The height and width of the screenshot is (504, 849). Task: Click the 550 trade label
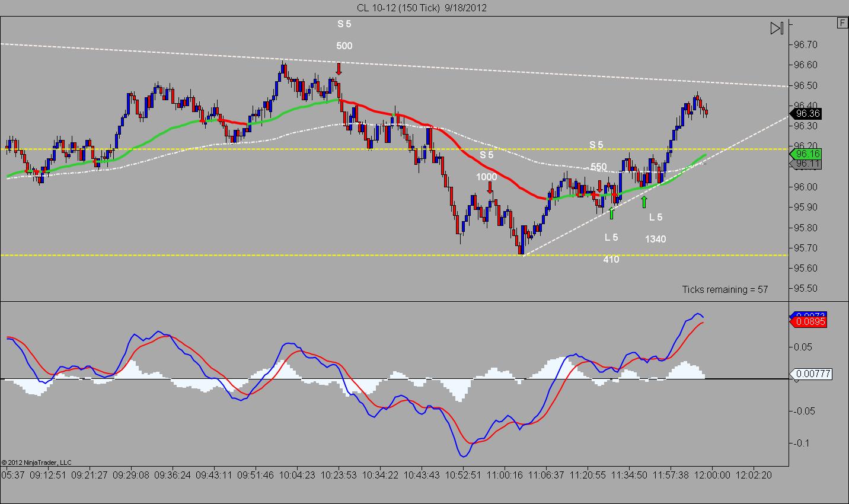coord(599,167)
